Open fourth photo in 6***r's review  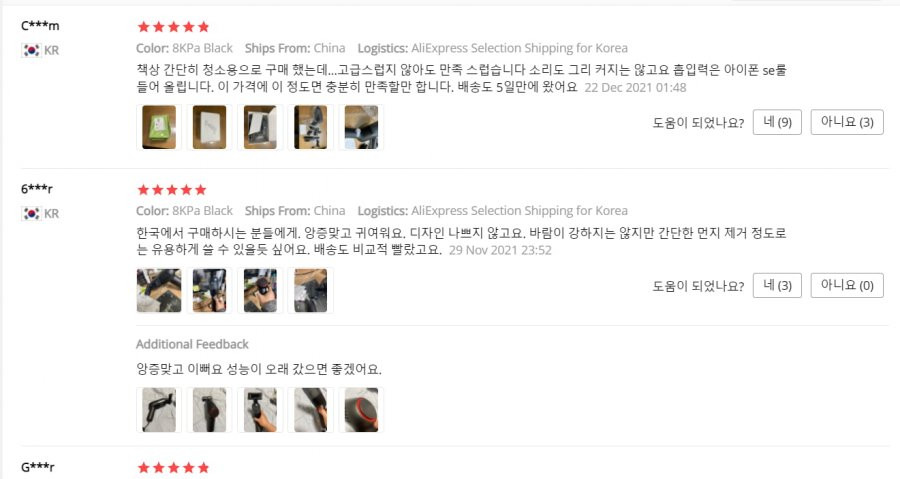tap(311, 290)
